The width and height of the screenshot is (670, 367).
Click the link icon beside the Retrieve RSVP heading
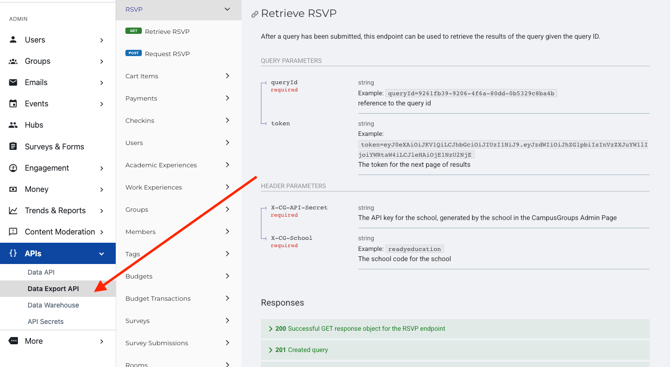(x=255, y=14)
